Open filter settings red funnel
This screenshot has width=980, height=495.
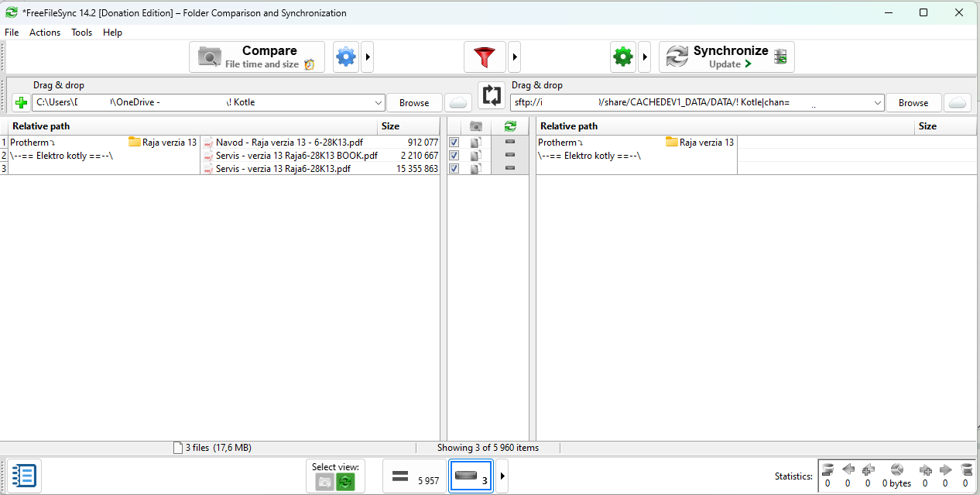(x=485, y=57)
